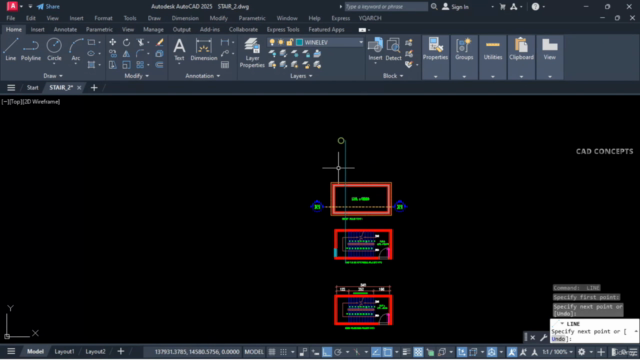
Task: Click the MODEL space button in status bar
Action: click(254, 352)
